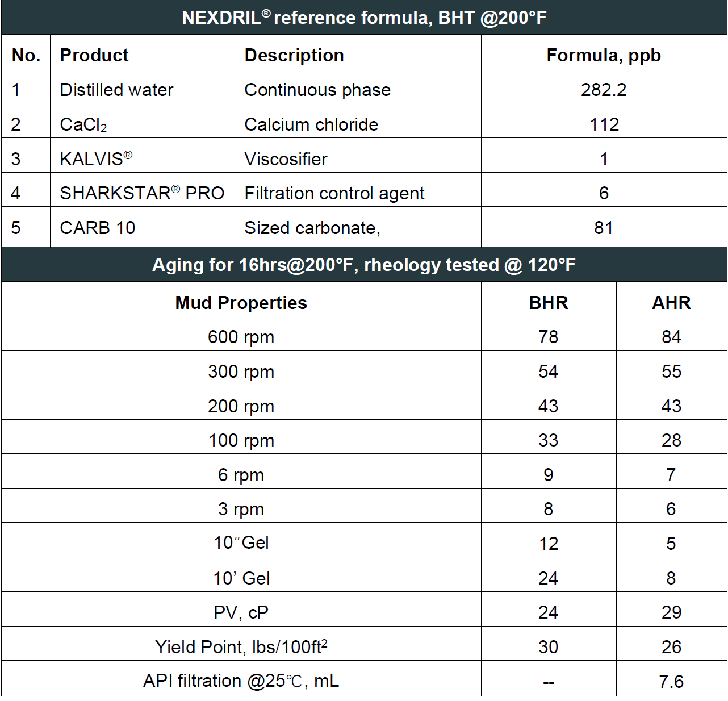Click the Mud Properties column header

[x=241, y=303]
